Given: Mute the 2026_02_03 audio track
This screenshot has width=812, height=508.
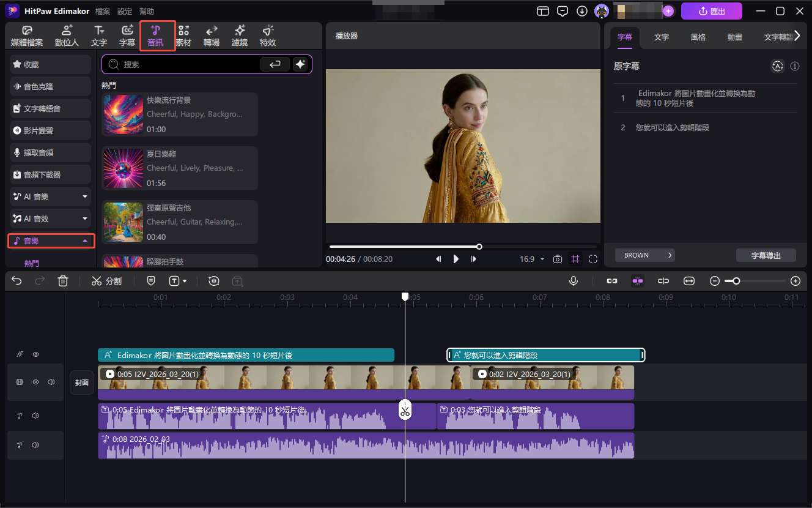Looking at the screenshot, I should point(35,445).
